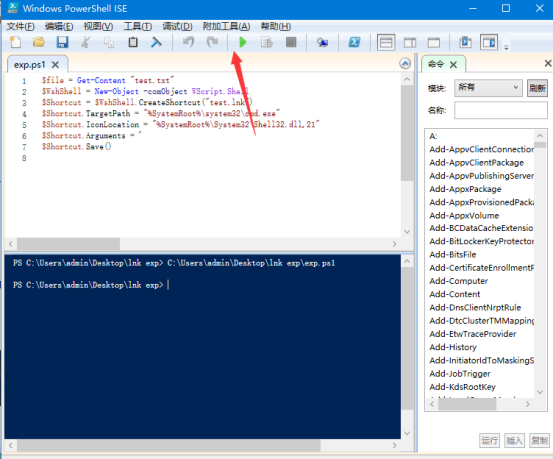This screenshot has width=553, height=459.
Task: Start PowerShell.exe console icon
Action: pos(354,42)
